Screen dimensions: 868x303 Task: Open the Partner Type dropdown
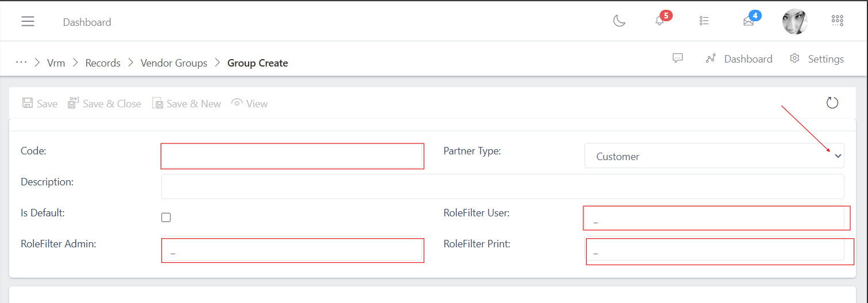click(x=714, y=156)
